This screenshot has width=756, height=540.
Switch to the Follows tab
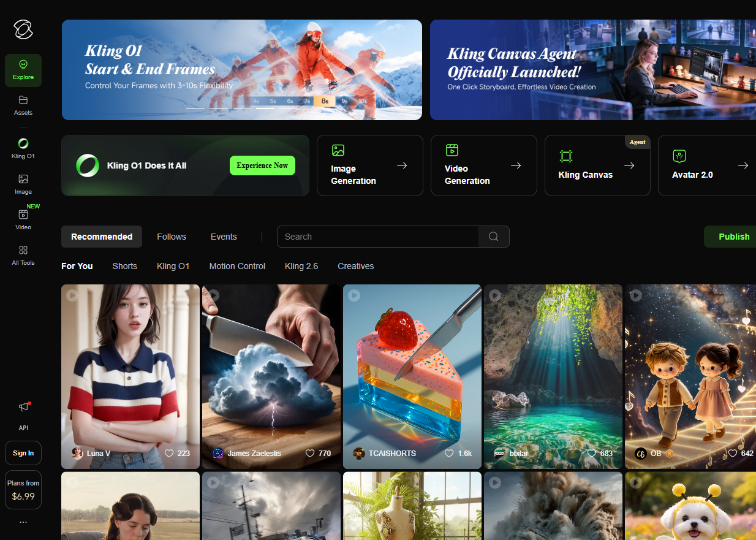[172, 237]
